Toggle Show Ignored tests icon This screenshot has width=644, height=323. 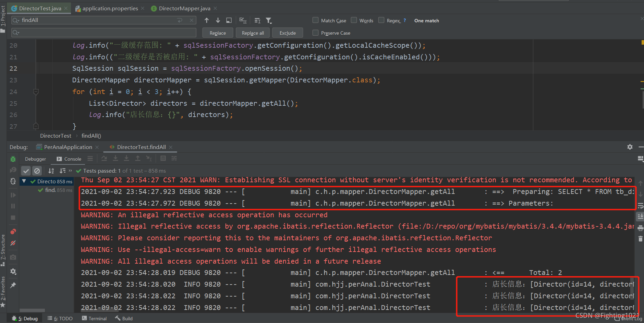pos(37,171)
